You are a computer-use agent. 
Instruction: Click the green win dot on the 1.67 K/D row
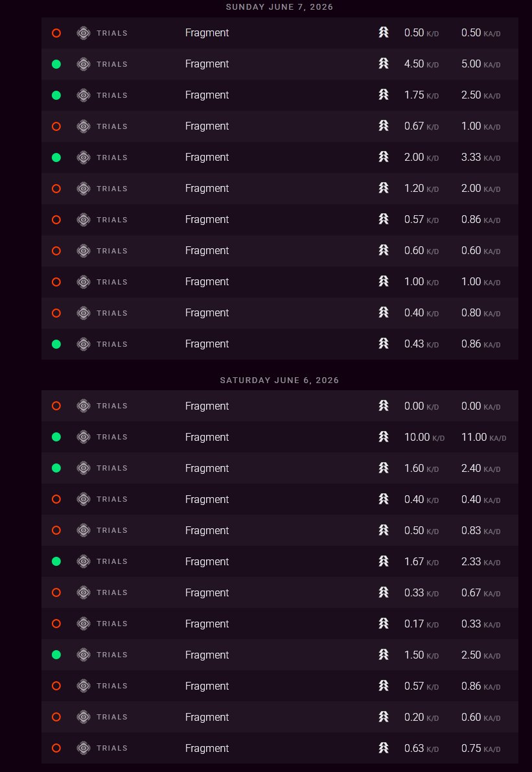(x=56, y=561)
